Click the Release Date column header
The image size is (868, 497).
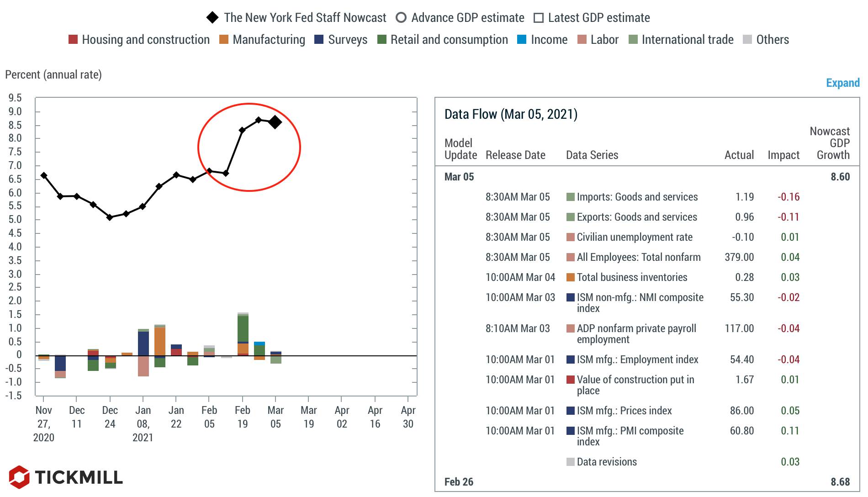(515, 155)
